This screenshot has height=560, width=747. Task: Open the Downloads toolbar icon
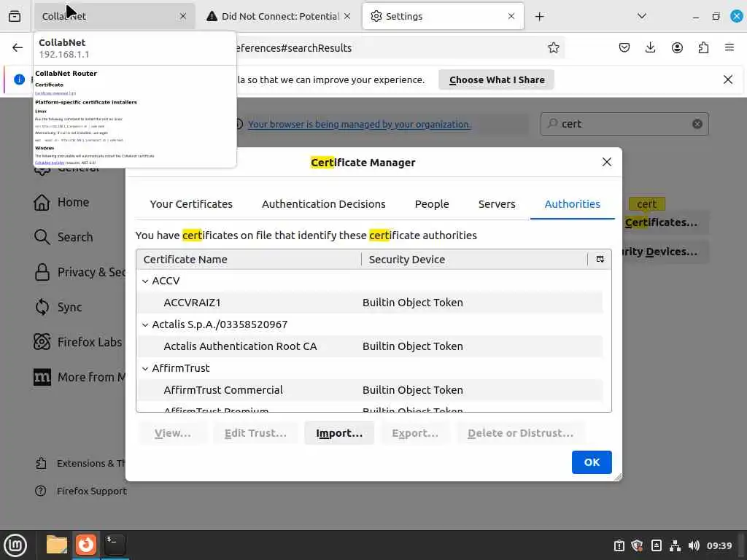(650, 47)
